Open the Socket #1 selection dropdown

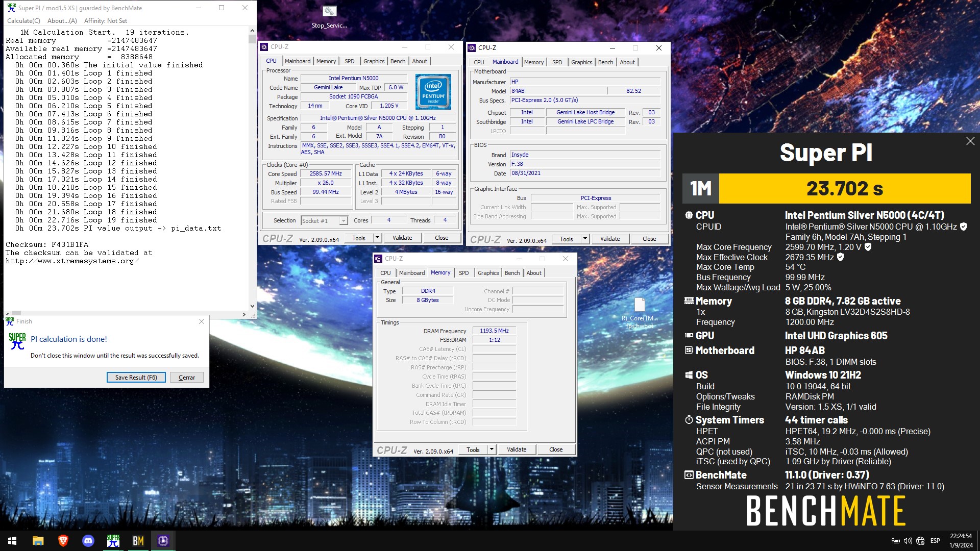pos(344,221)
